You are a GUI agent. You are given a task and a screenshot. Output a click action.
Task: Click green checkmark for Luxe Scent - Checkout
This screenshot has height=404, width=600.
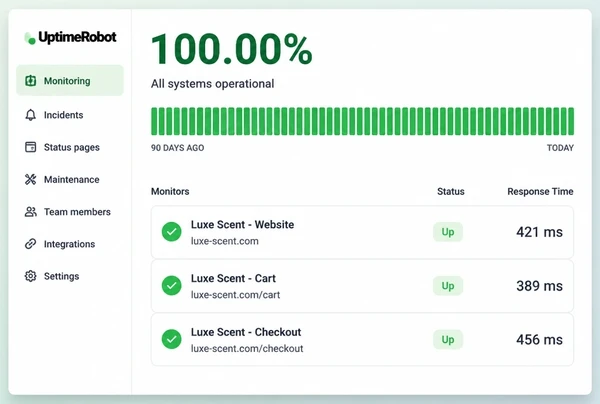171,339
